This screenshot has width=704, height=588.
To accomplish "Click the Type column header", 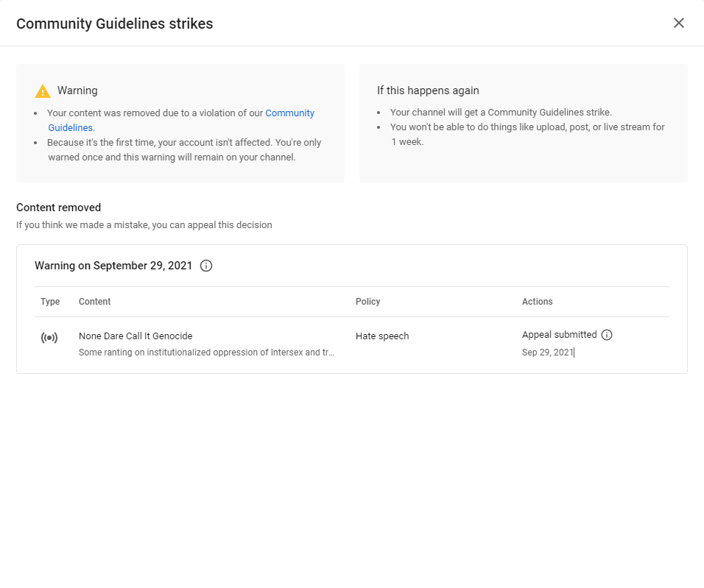I will [x=50, y=302].
